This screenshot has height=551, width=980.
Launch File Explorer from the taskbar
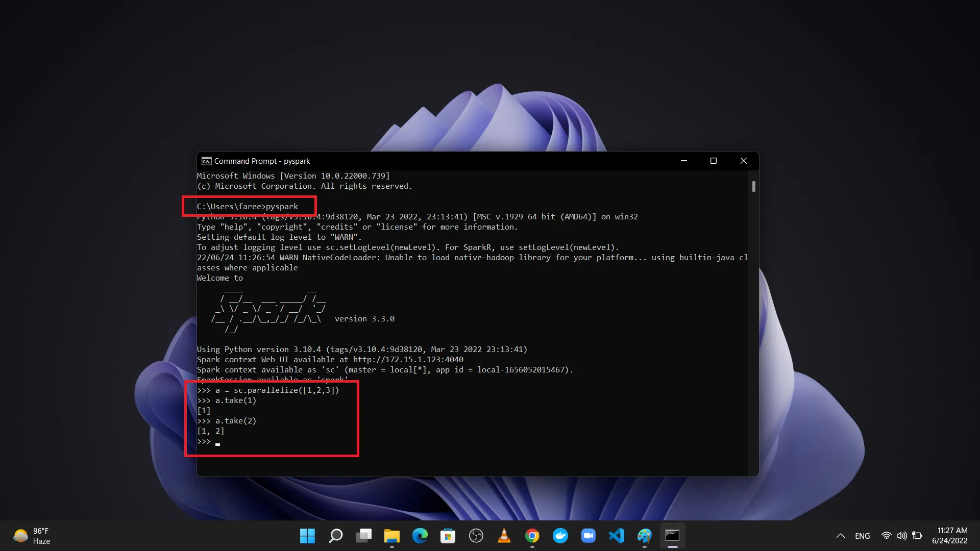391,536
